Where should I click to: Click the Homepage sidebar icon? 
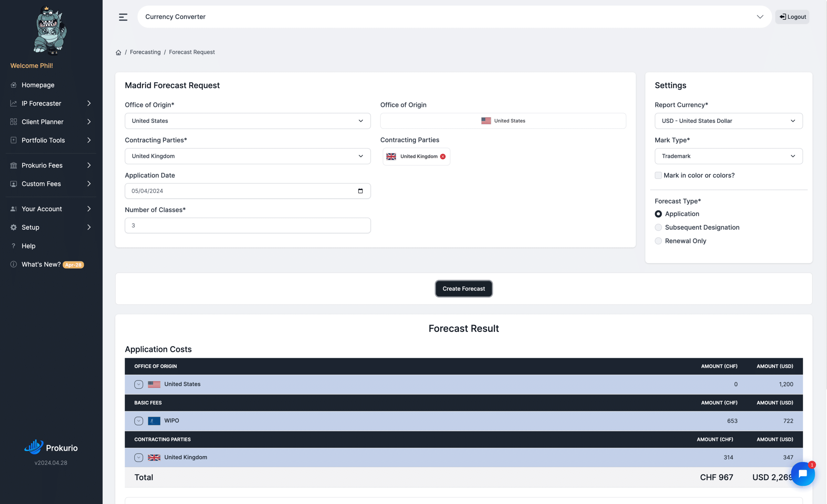tap(14, 85)
